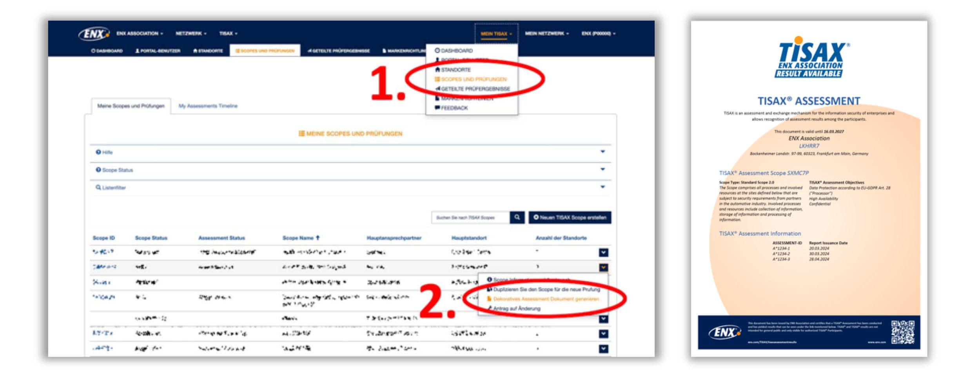Screen dimensions: 980x377
Task: Click participant ID LKHRR7 on the document
Action: (809, 146)
